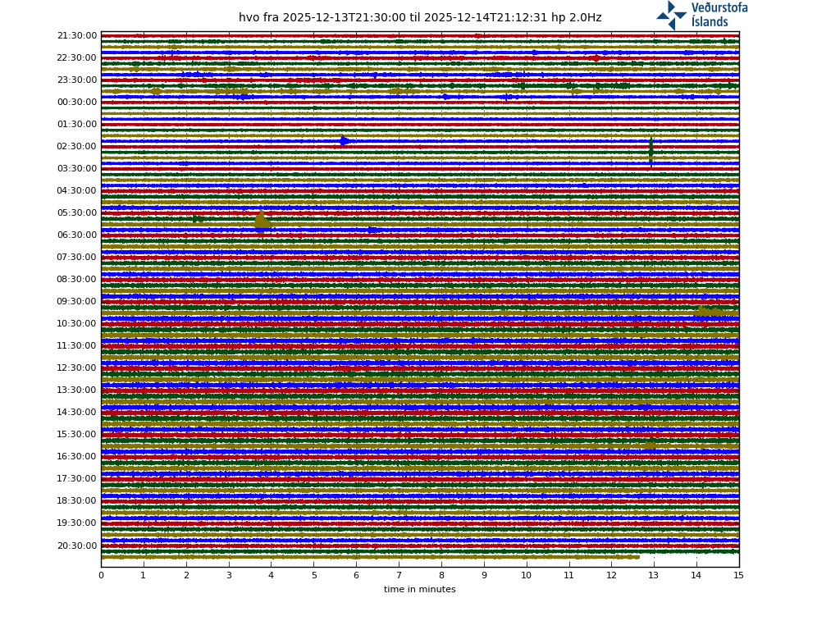
Task: Click the 0 tick on the minutes axis
Action: coord(101,575)
